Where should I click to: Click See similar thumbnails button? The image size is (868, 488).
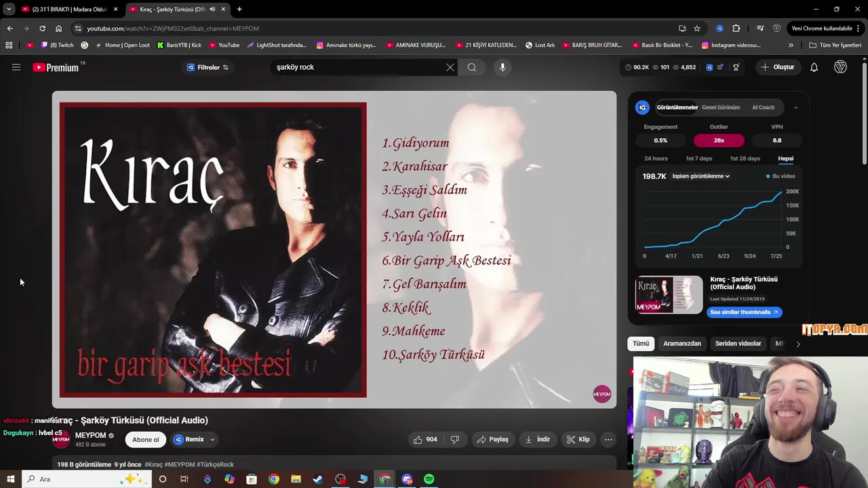(x=744, y=312)
